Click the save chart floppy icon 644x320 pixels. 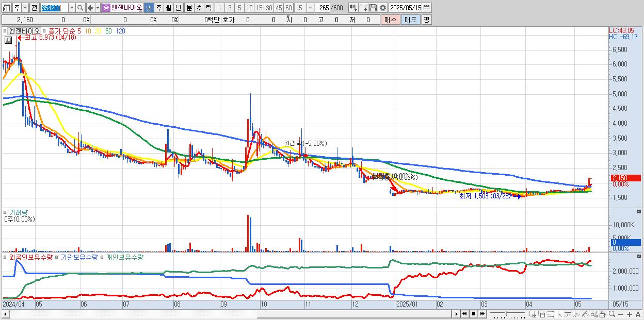(373, 8)
